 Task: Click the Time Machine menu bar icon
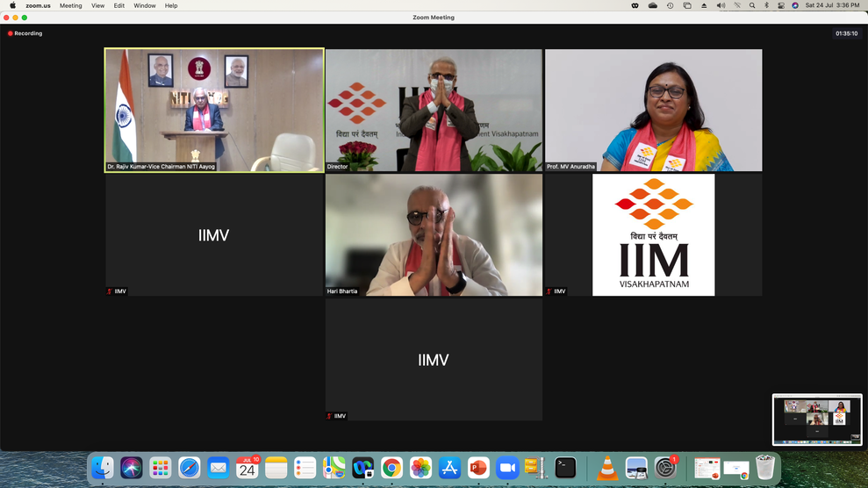click(670, 5)
